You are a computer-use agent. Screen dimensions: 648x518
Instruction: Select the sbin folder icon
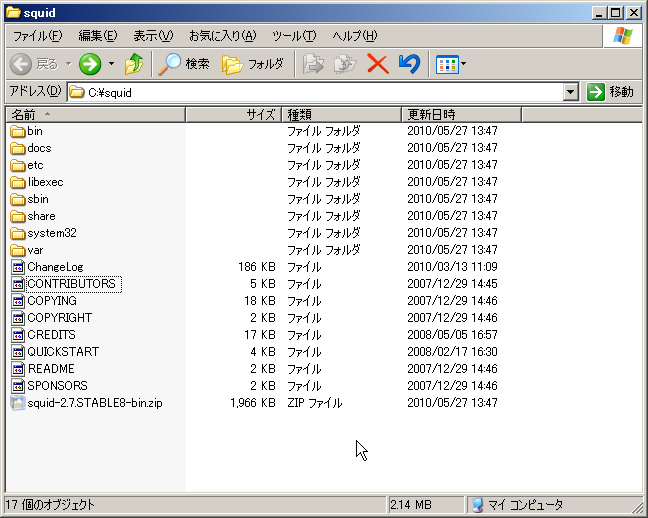18,199
